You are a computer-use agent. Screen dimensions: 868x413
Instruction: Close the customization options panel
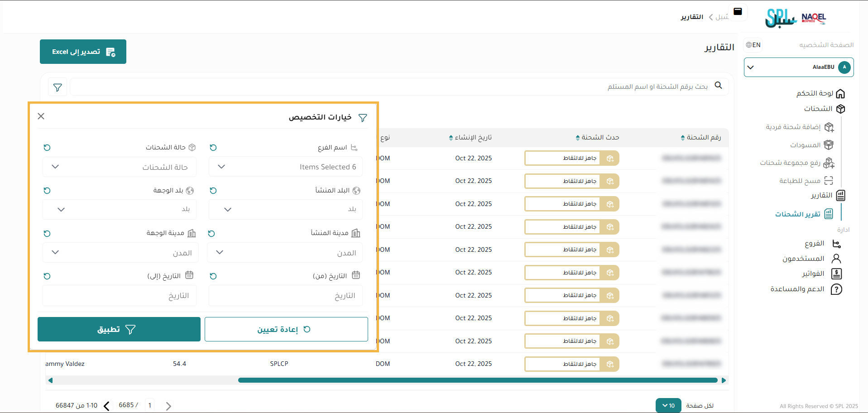coord(41,116)
